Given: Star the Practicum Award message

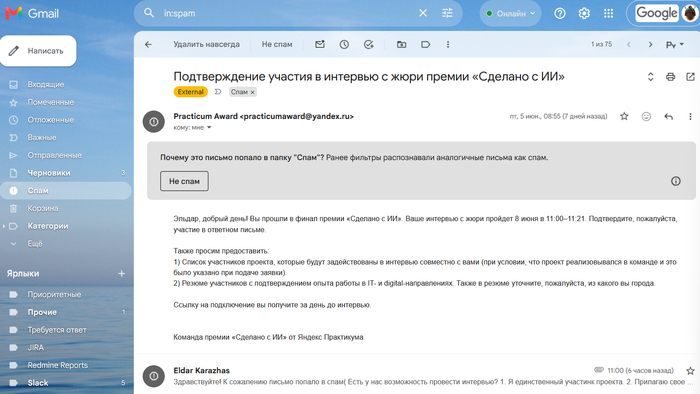Looking at the screenshot, I should pos(624,116).
